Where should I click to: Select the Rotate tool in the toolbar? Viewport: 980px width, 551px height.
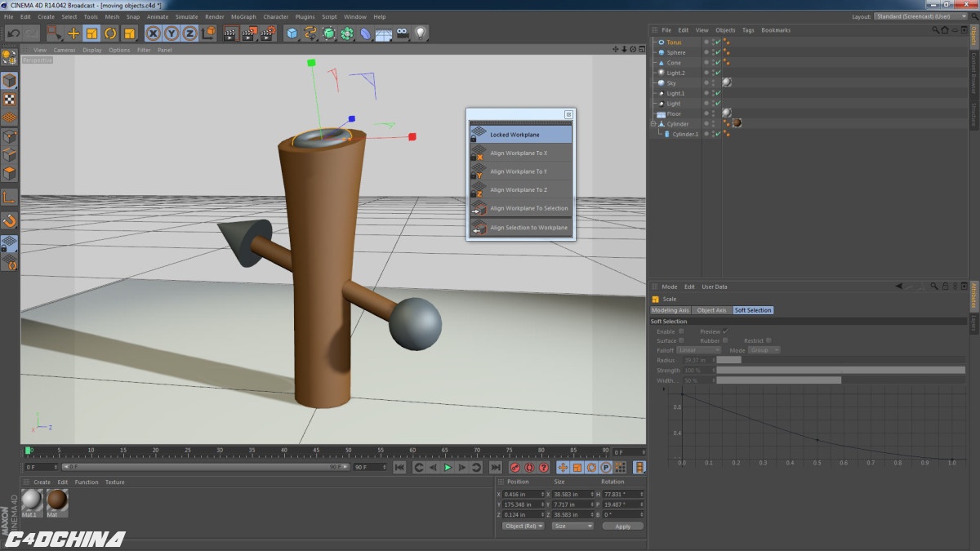click(109, 33)
